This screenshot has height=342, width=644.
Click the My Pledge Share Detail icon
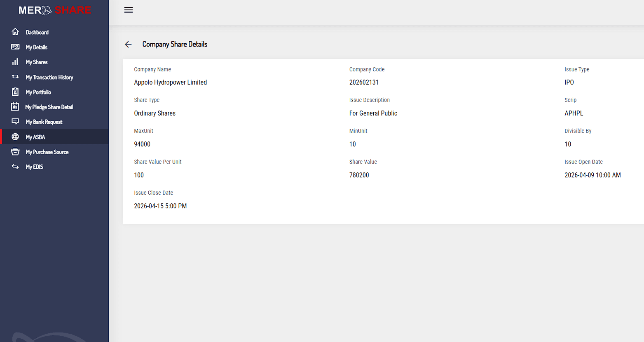(15, 107)
